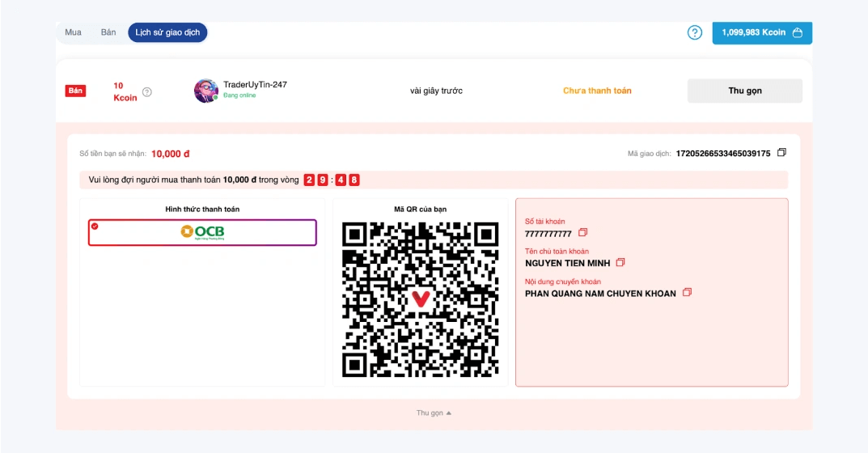The height and width of the screenshot is (453, 868).
Task: Click the text PHAN QUANG NAM CHUYEN KHOAN
Action: click(x=600, y=294)
